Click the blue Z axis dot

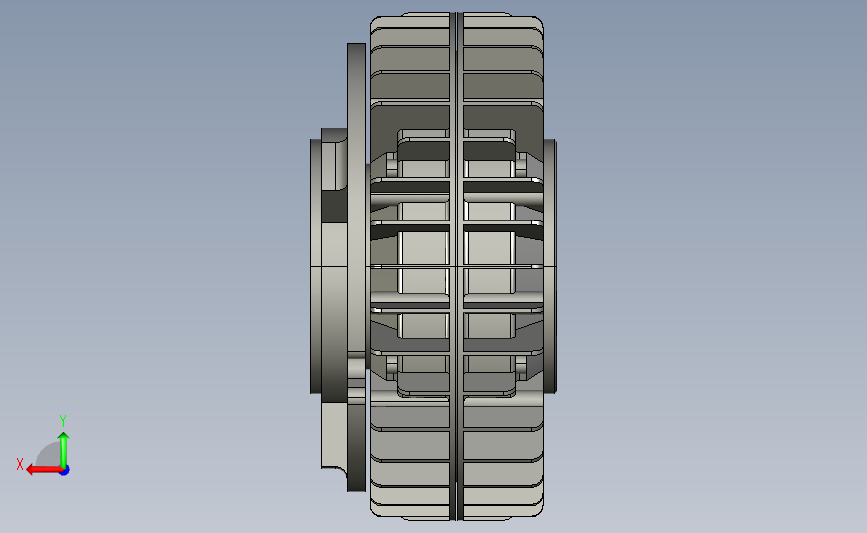click(x=65, y=471)
